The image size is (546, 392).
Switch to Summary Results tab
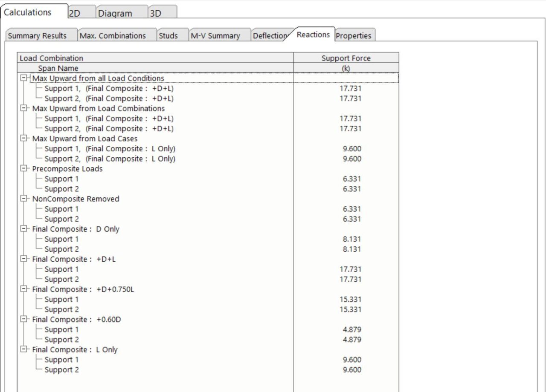pyautogui.click(x=37, y=36)
